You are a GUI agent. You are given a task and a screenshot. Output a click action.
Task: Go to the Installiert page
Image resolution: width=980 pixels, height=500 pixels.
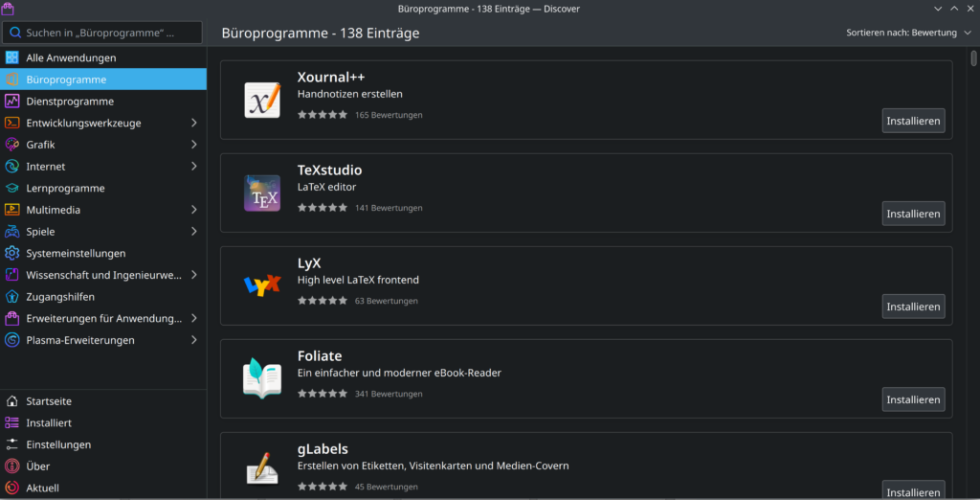103,423
